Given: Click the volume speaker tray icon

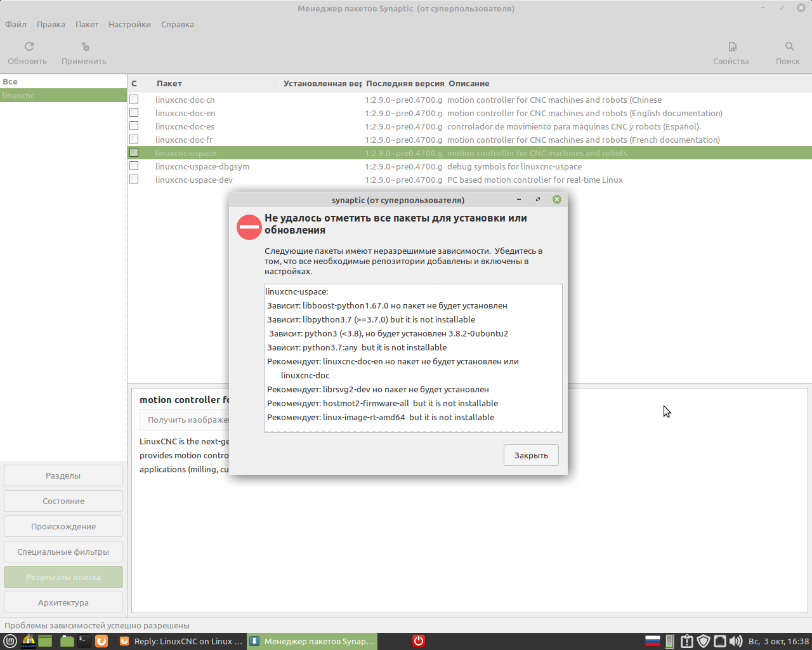Looking at the screenshot, I should [736, 641].
